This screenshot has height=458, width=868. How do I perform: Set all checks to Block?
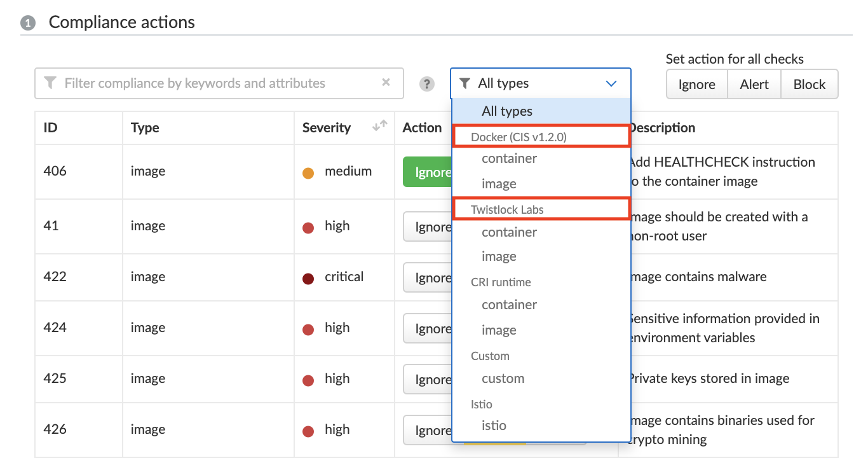[810, 85]
